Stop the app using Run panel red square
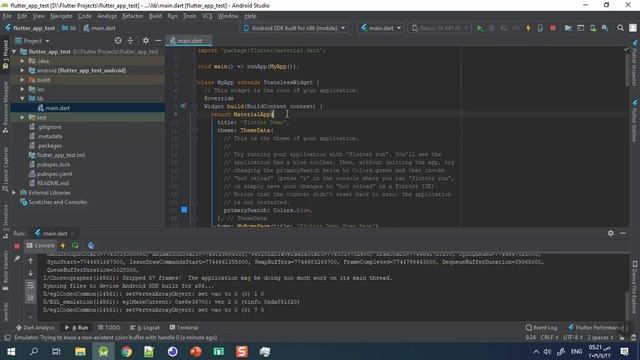 pyautogui.click(x=17, y=246)
